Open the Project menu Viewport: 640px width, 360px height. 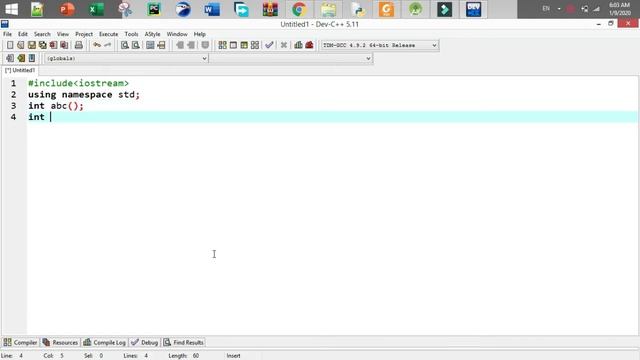[84, 34]
